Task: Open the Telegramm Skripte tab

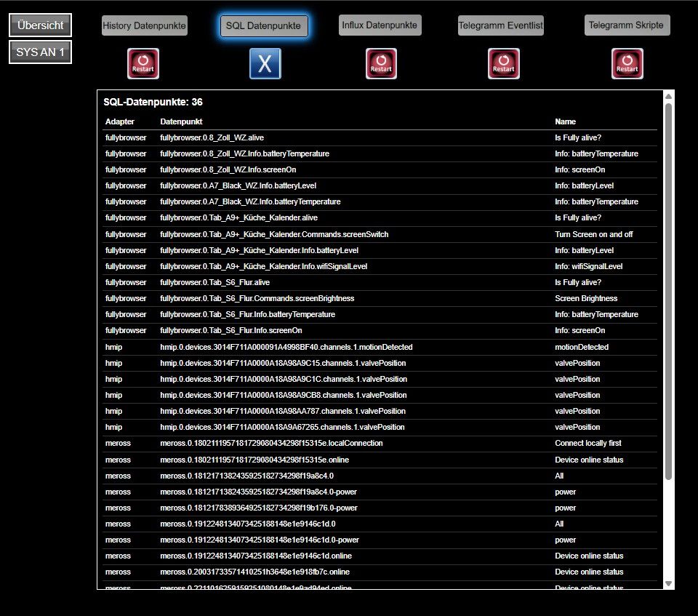Action: point(627,25)
